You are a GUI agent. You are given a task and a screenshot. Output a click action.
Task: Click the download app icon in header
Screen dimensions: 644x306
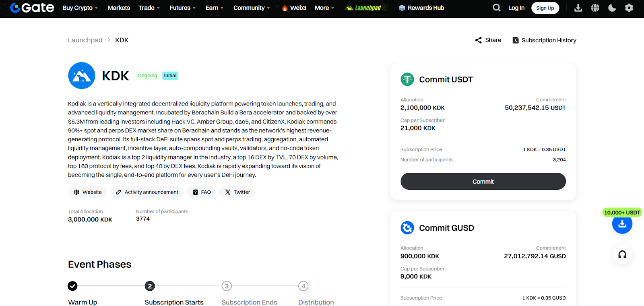tap(578, 8)
